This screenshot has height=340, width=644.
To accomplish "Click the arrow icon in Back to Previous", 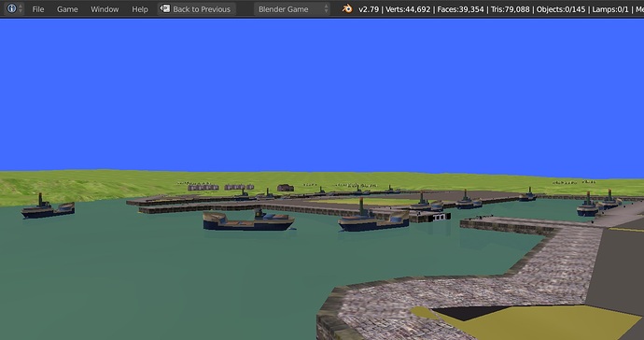I will coord(164,8).
